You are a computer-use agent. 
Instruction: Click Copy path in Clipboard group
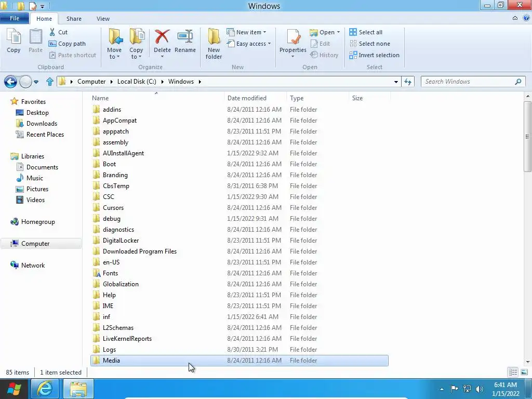[67, 44]
